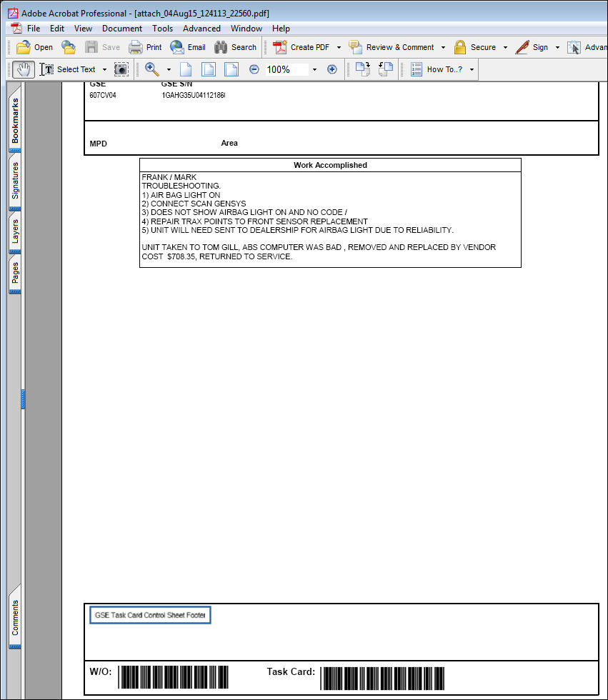This screenshot has width=608, height=700.
Task: Set view to Fit Width icon
Action: [x=231, y=70]
